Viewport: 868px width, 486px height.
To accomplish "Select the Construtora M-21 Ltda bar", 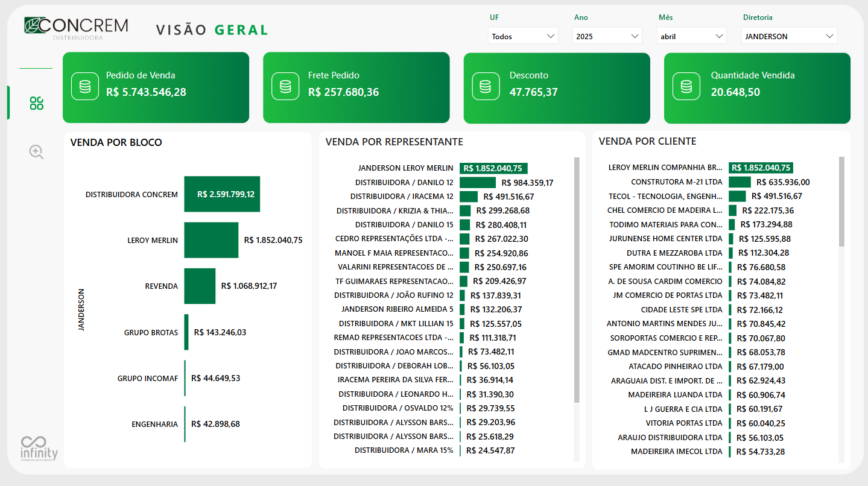I will (x=740, y=182).
